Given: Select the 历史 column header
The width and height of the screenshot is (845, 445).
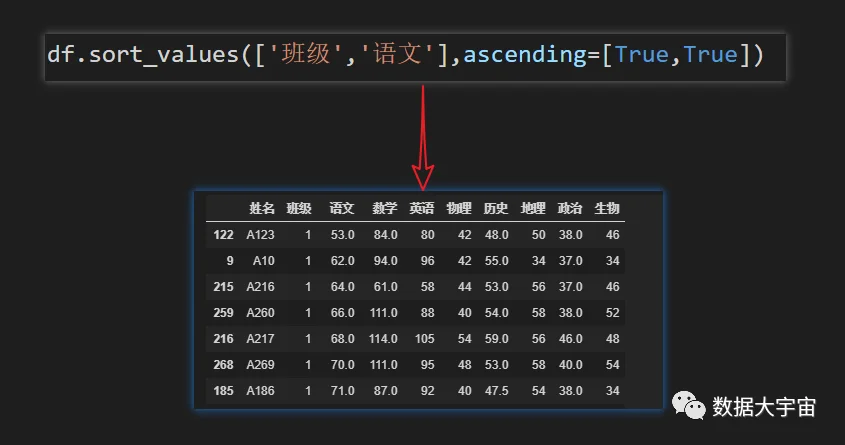Looking at the screenshot, I should pos(496,208).
